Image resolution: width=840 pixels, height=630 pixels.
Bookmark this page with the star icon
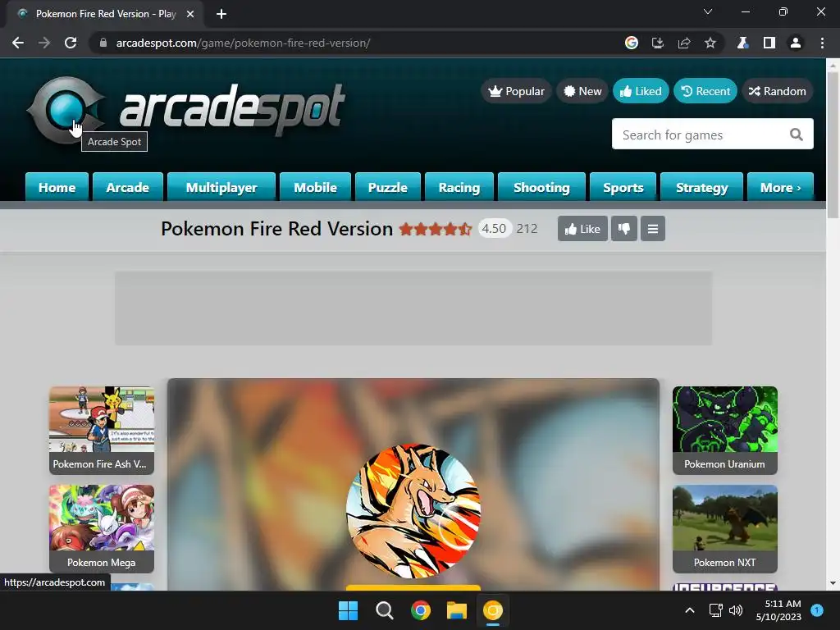point(710,43)
